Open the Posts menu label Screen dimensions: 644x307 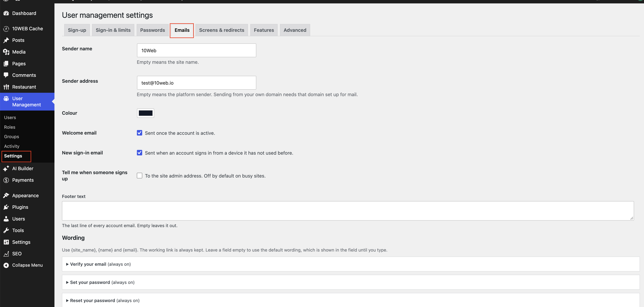(18, 40)
